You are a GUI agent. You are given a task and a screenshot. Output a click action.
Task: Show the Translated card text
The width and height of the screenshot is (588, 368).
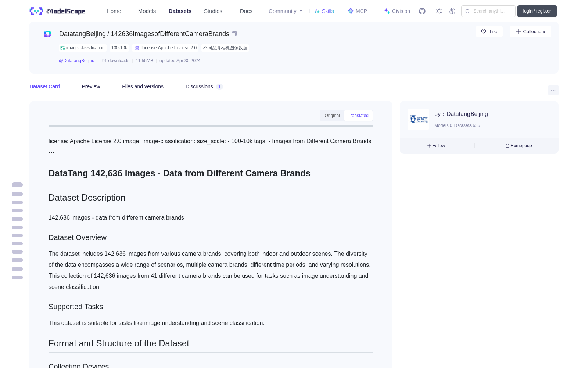point(358,116)
